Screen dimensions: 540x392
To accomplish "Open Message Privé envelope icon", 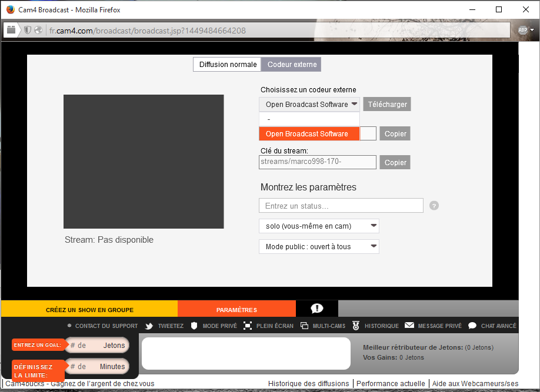I will point(409,326).
